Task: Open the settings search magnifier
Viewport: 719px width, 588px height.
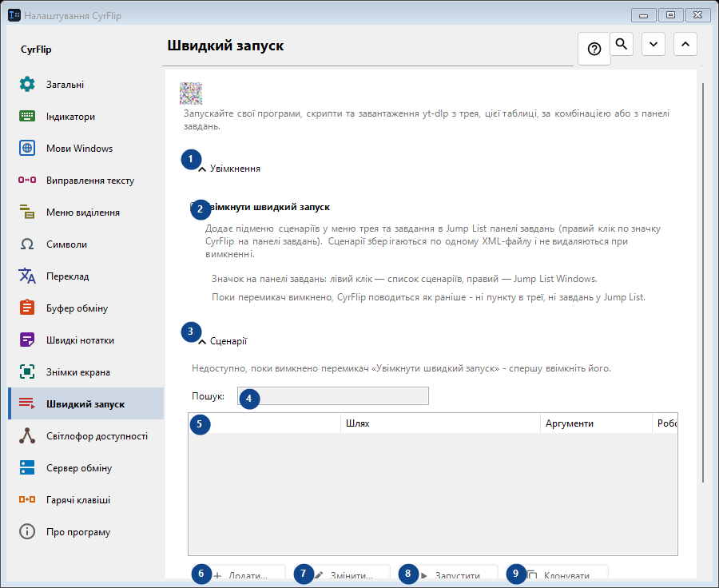Action: (622, 44)
